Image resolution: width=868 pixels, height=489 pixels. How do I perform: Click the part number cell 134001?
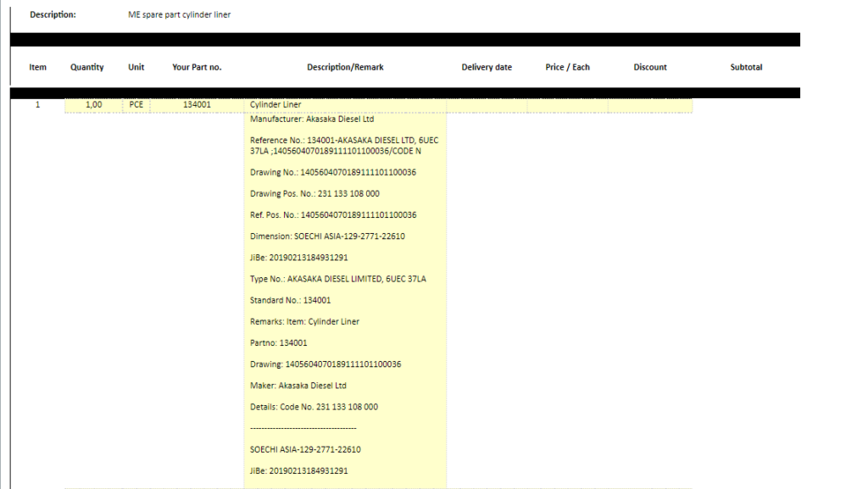click(197, 105)
